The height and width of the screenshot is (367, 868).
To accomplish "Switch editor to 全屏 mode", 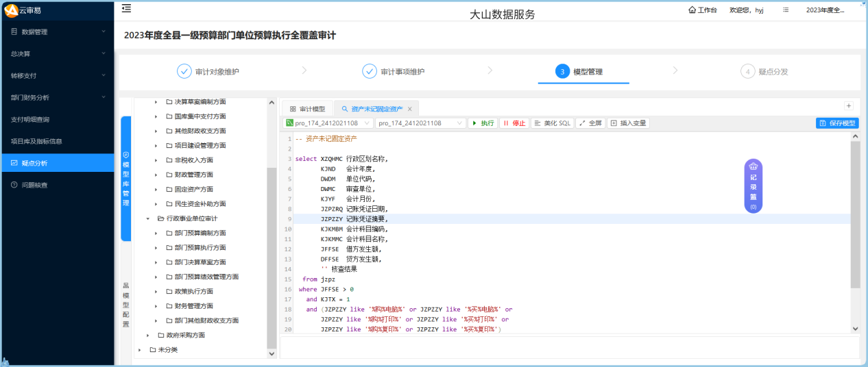I will 590,123.
